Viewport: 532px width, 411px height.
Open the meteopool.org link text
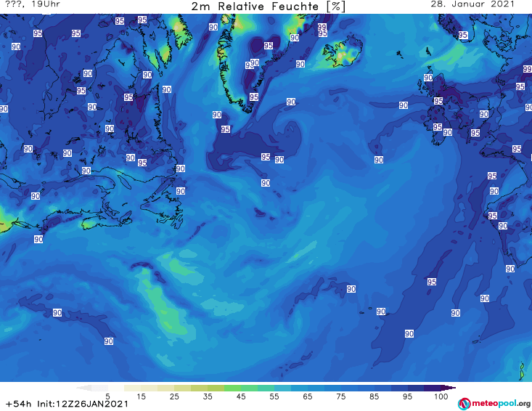(501, 403)
